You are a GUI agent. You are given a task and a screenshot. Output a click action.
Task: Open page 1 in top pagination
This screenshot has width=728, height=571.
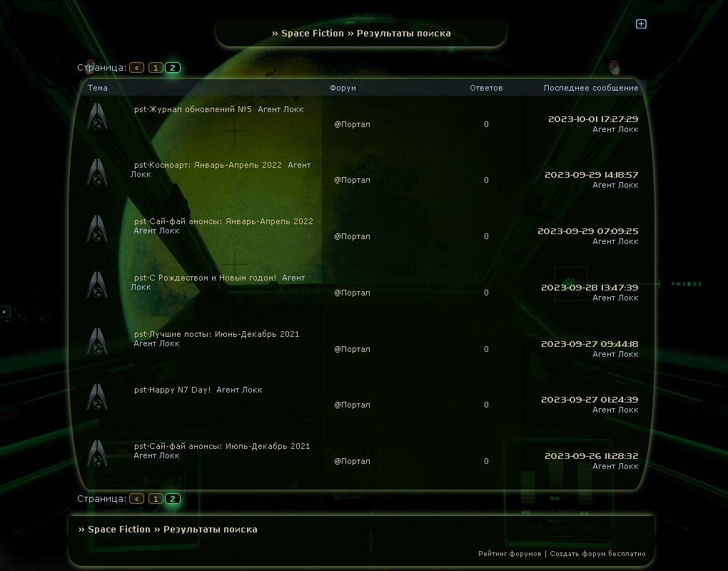click(x=156, y=68)
